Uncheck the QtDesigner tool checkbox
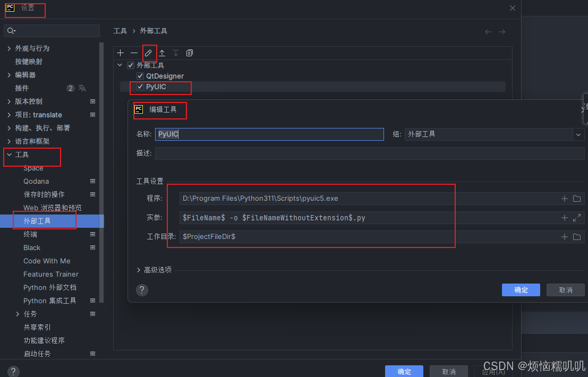588x377 pixels. point(139,76)
